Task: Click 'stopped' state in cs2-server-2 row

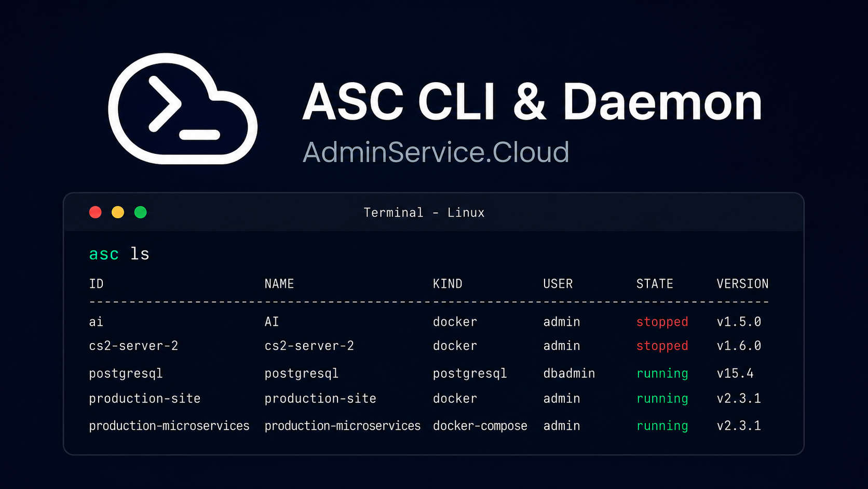Action: 662,346
